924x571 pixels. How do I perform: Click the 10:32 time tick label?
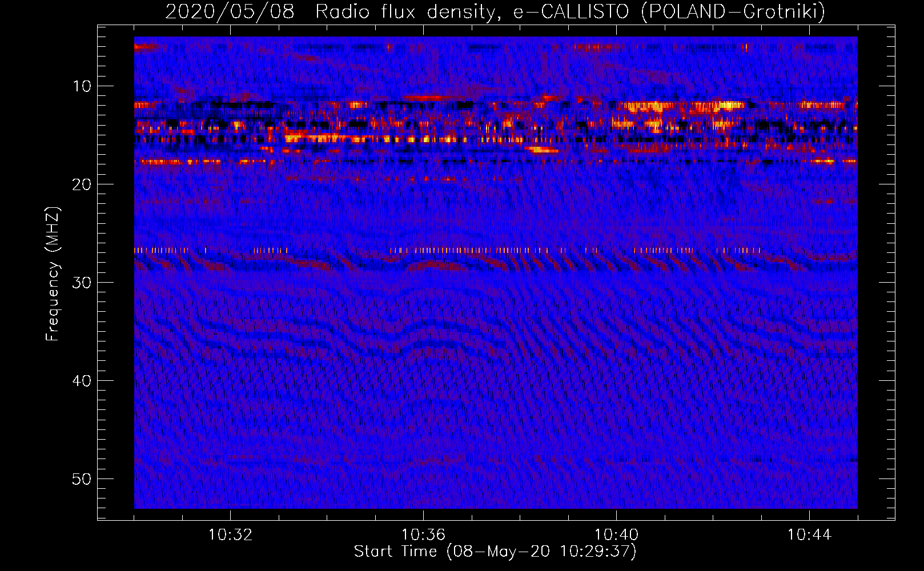click(230, 535)
